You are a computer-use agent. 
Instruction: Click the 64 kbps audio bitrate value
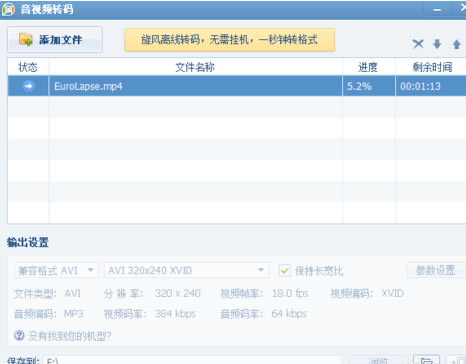289,314
